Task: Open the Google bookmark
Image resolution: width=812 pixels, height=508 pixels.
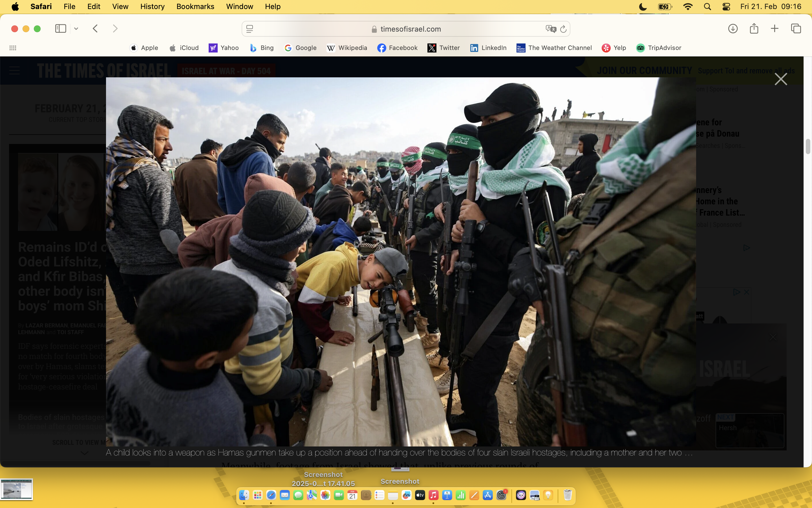Action: point(300,48)
